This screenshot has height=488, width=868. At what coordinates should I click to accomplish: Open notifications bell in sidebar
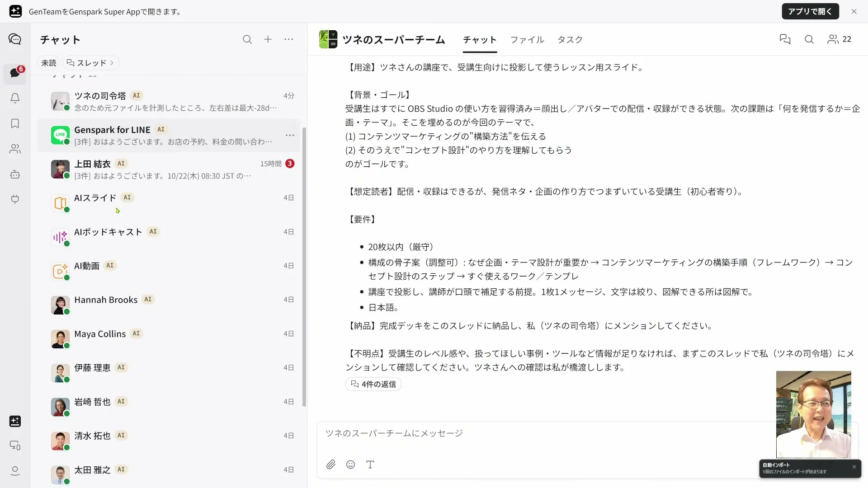click(15, 98)
